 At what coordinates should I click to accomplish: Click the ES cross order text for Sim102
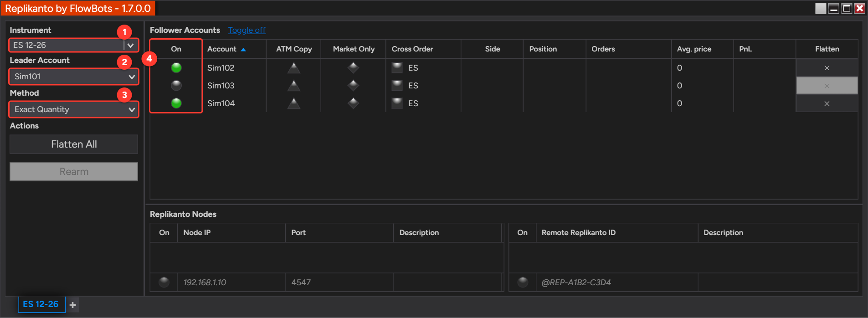click(x=413, y=68)
